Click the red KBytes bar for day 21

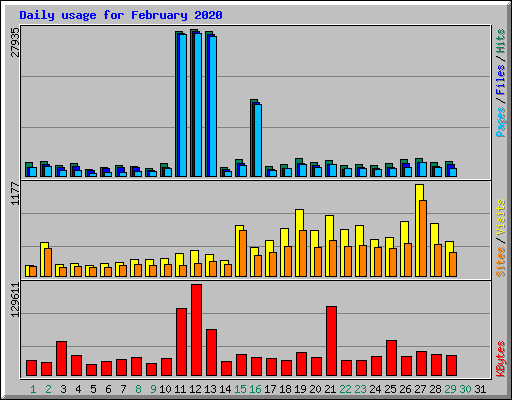click(332, 341)
